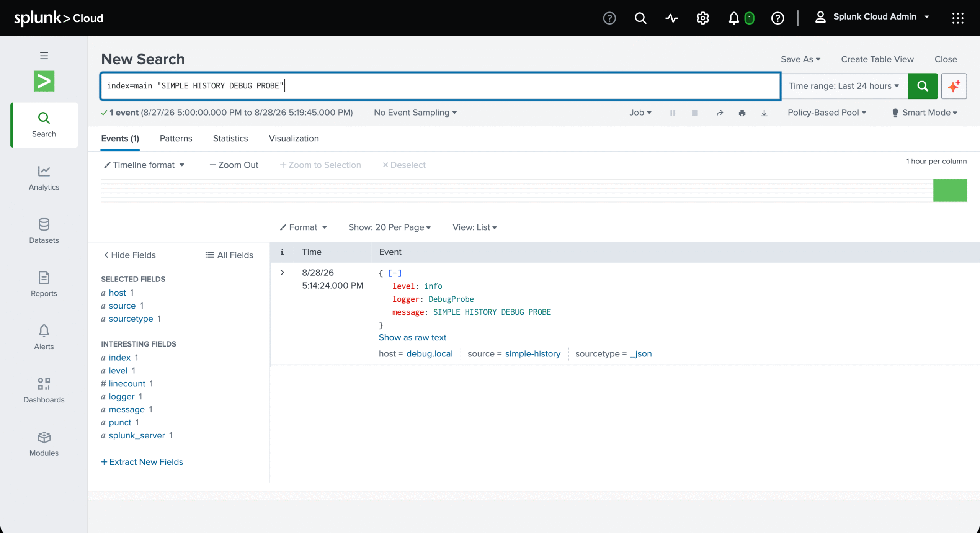Switch to the Patterns tab

(x=176, y=139)
